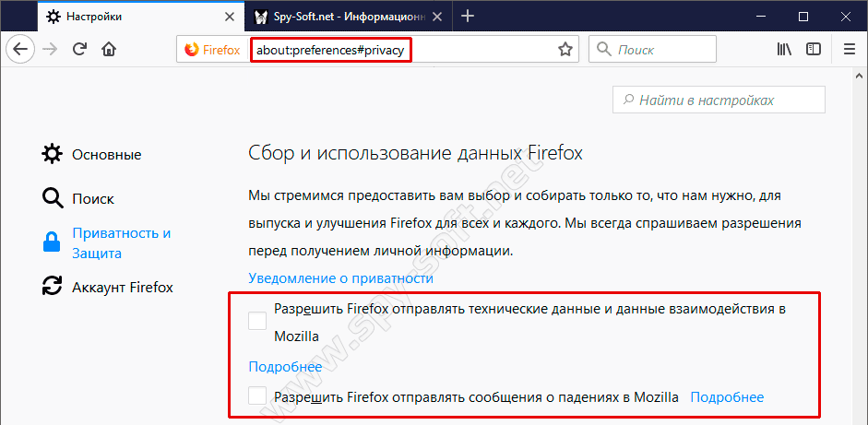The image size is (868, 425).
Task: Click the Поиск search box in toolbar
Action: pos(652,50)
